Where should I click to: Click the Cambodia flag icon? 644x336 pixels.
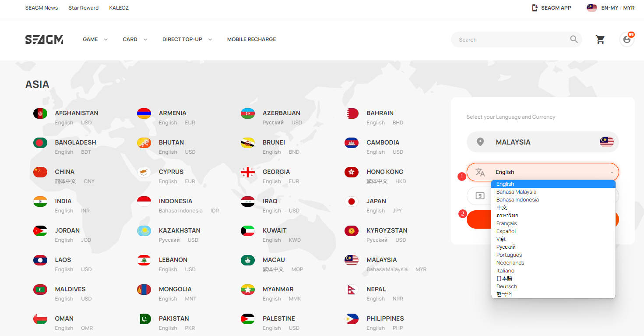click(x=352, y=143)
